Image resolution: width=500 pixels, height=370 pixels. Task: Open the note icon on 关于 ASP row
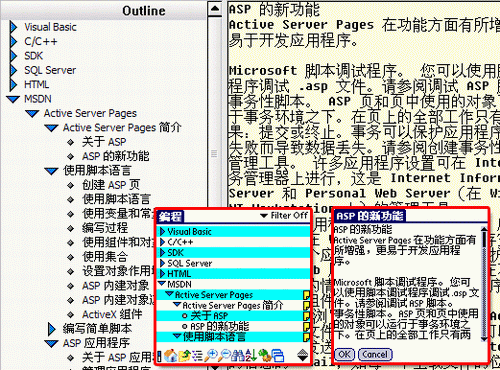[x=306, y=316]
